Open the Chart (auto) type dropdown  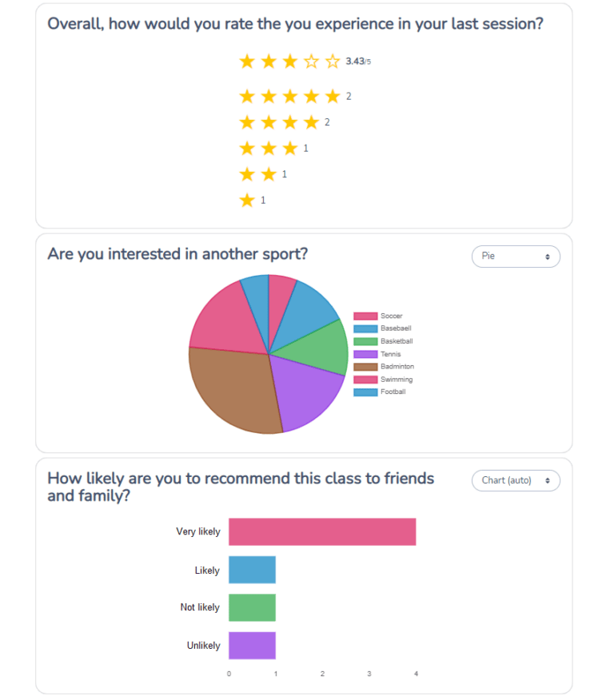click(516, 480)
